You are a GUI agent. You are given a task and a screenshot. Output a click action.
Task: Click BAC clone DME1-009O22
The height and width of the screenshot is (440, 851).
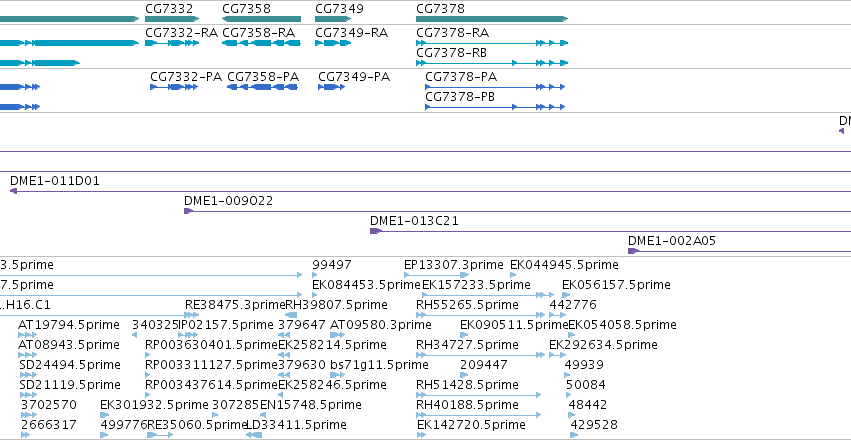coord(228,201)
